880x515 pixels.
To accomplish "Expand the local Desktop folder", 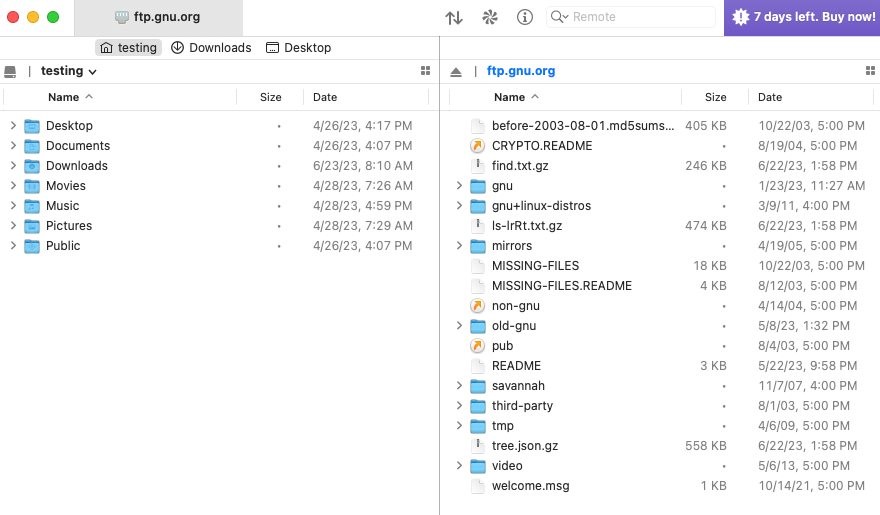I will (13, 126).
